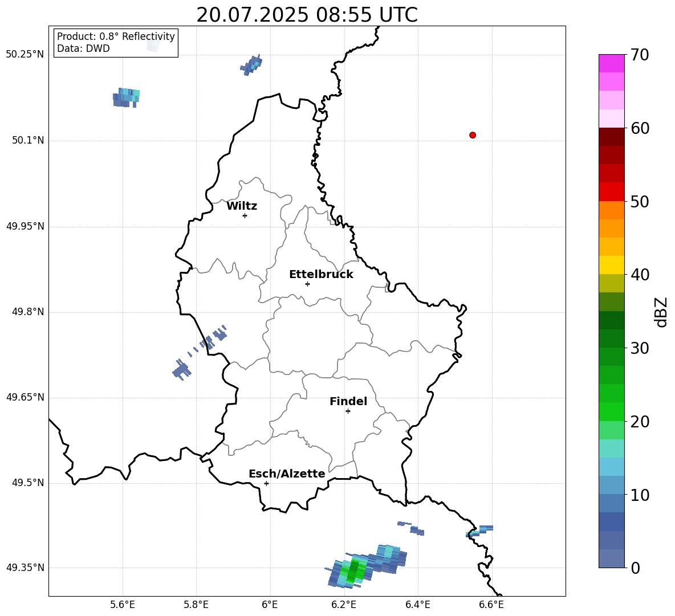Click the 50.1°N latitude label
675x616 pixels.
tap(28, 140)
